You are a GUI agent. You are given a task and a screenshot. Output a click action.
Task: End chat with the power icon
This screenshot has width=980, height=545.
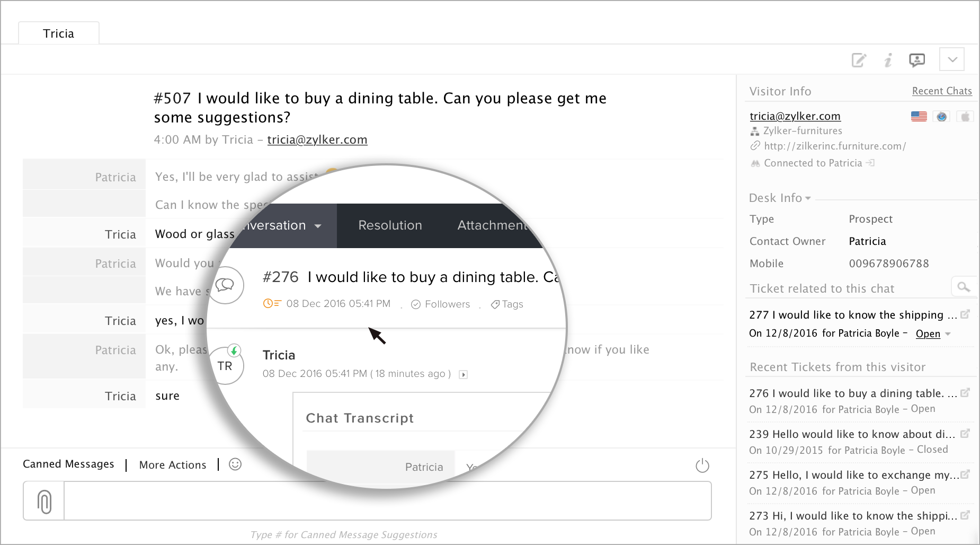tap(702, 465)
